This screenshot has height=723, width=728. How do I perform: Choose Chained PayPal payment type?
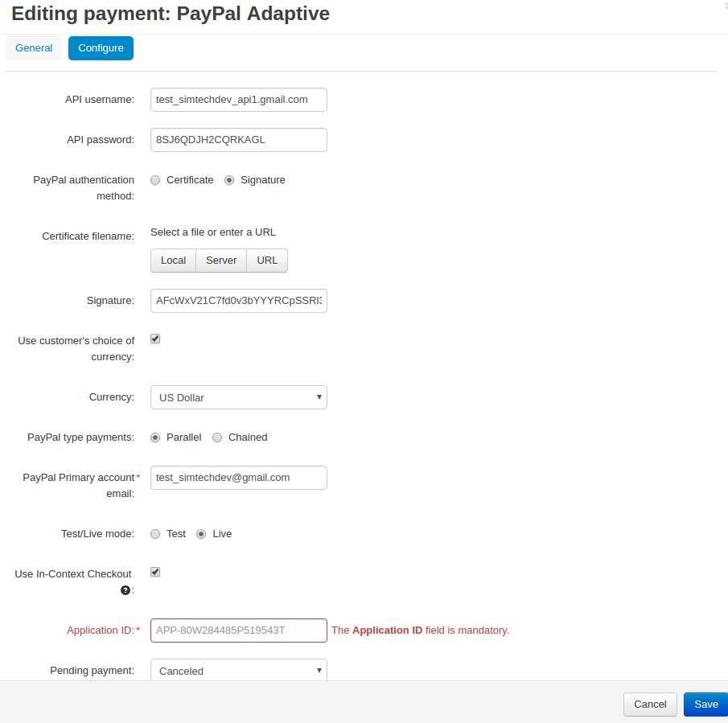[217, 437]
